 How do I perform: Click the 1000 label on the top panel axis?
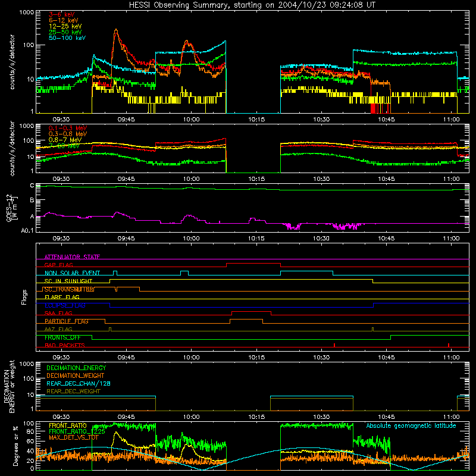click(x=27, y=12)
